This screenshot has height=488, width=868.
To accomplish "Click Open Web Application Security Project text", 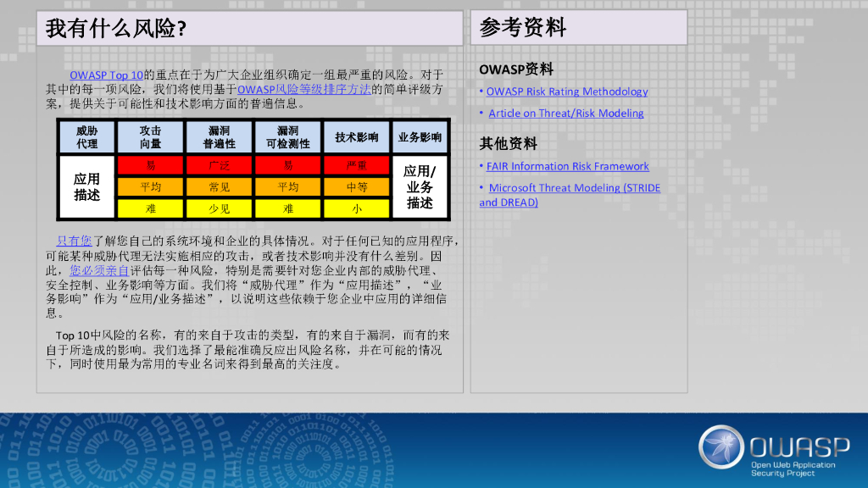I will (x=793, y=469).
